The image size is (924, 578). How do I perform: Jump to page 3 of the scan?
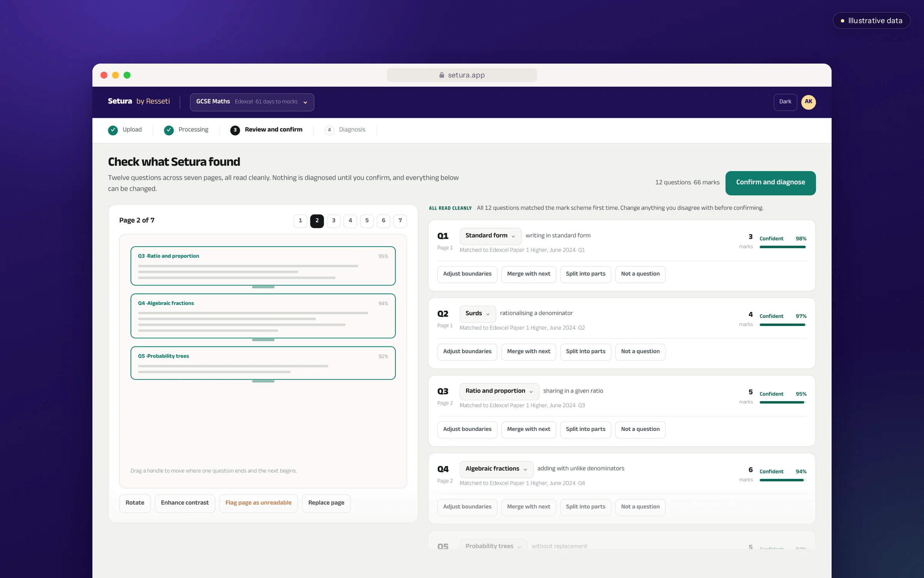click(x=333, y=221)
